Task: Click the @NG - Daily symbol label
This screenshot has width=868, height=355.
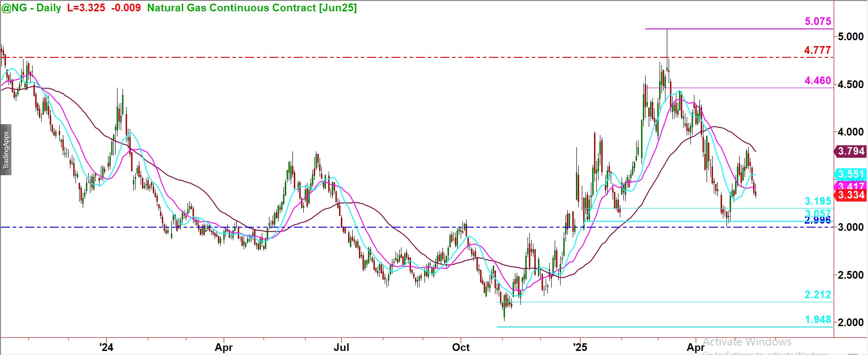Action: click(x=32, y=8)
